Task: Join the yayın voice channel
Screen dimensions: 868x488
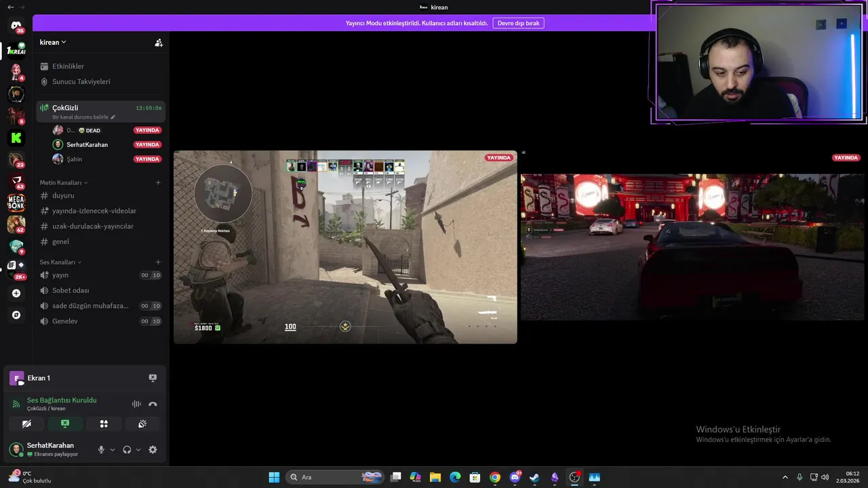Action: [x=100, y=275]
